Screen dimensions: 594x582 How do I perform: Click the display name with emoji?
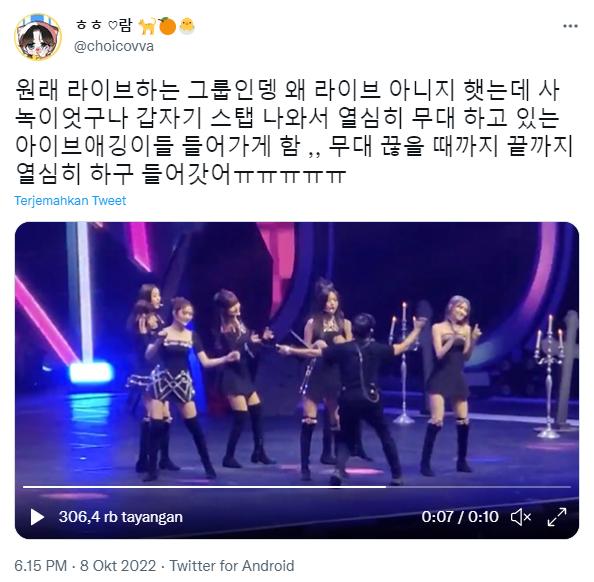pos(136,26)
